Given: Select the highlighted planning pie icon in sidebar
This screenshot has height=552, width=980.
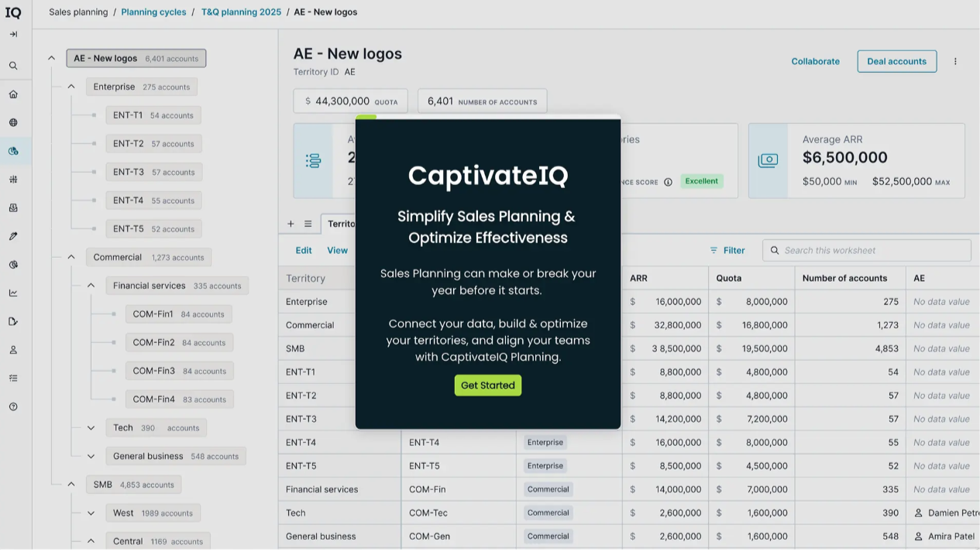Looking at the screenshot, I should pyautogui.click(x=13, y=151).
